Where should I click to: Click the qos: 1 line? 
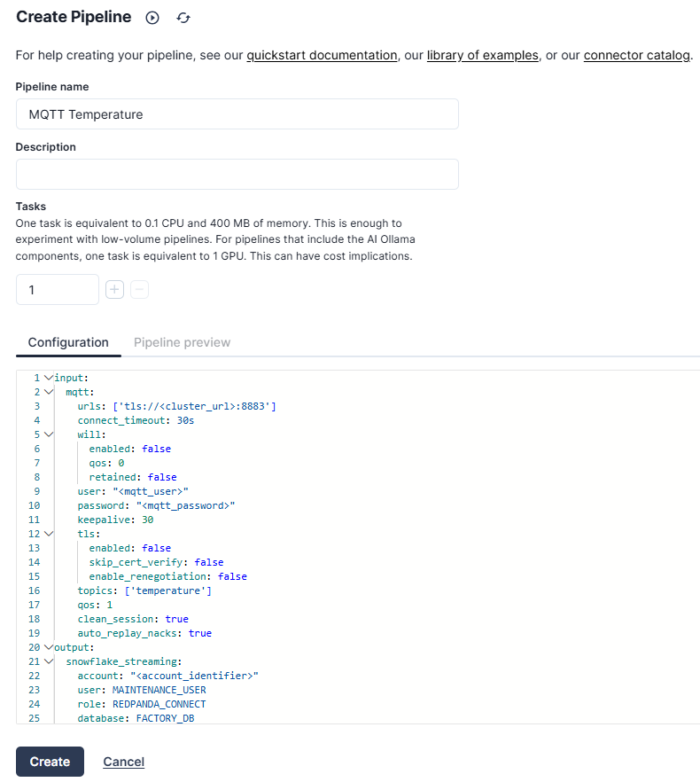click(95, 605)
